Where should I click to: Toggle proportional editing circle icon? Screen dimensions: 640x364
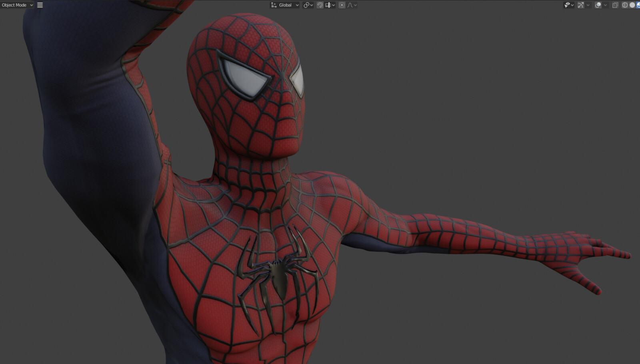click(x=342, y=5)
